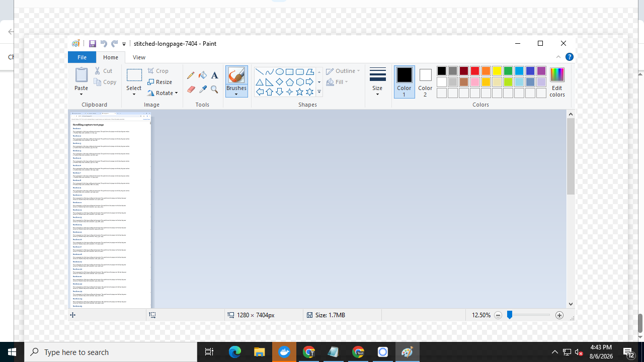This screenshot has height=362, width=644.
Task: Expand the Shapes gallery with the More arrow
Action: pyautogui.click(x=319, y=92)
